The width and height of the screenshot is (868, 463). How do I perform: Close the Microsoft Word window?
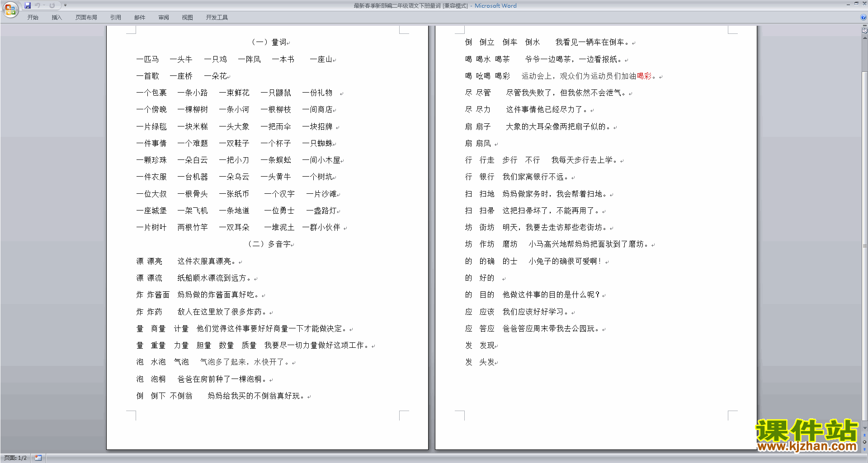click(x=864, y=4)
